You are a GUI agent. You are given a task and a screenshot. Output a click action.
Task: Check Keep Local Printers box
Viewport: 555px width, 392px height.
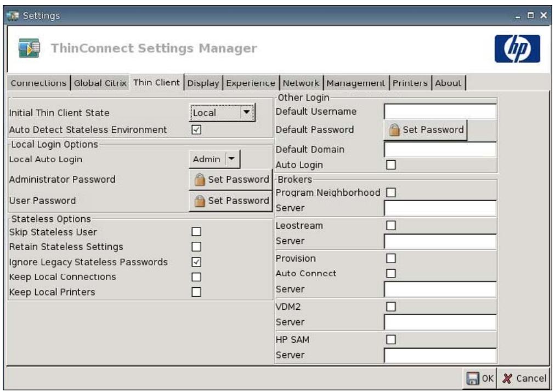tap(196, 292)
